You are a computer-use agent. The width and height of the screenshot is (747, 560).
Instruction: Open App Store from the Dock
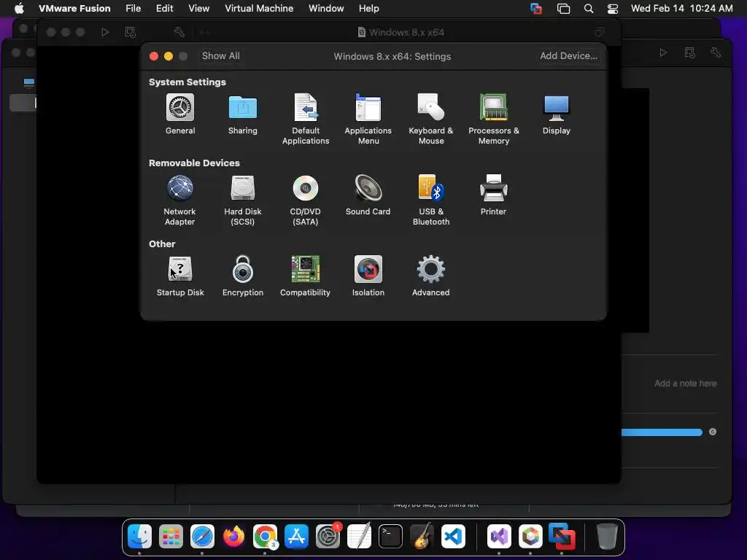pos(296,537)
